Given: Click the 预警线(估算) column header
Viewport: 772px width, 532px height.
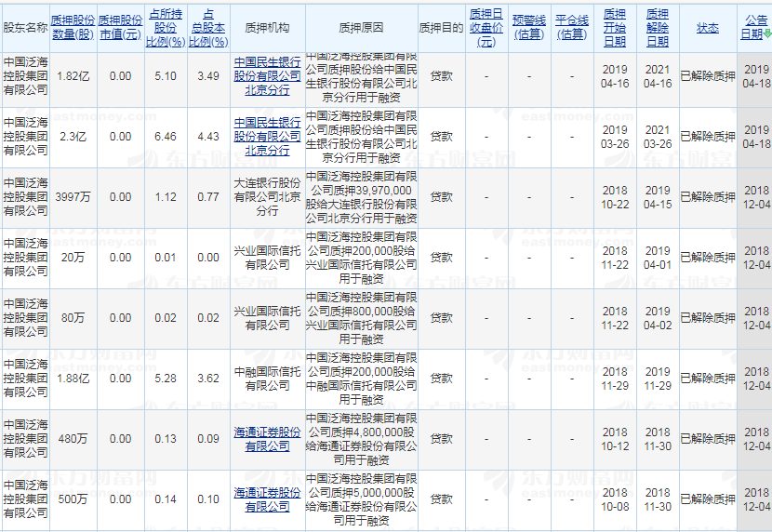Looking at the screenshot, I should [529, 27].
